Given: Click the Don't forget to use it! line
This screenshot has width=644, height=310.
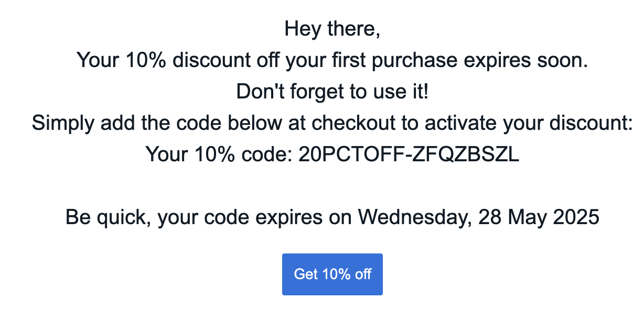Looking at the screenshot, I should point(332,92).
